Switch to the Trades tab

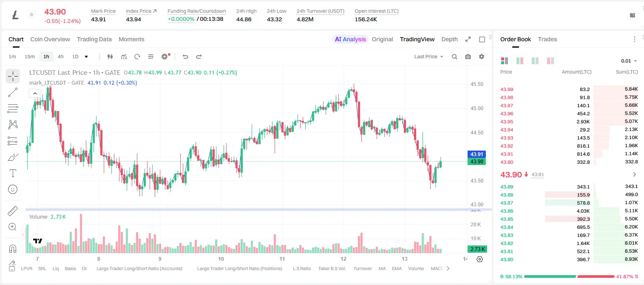547,39
